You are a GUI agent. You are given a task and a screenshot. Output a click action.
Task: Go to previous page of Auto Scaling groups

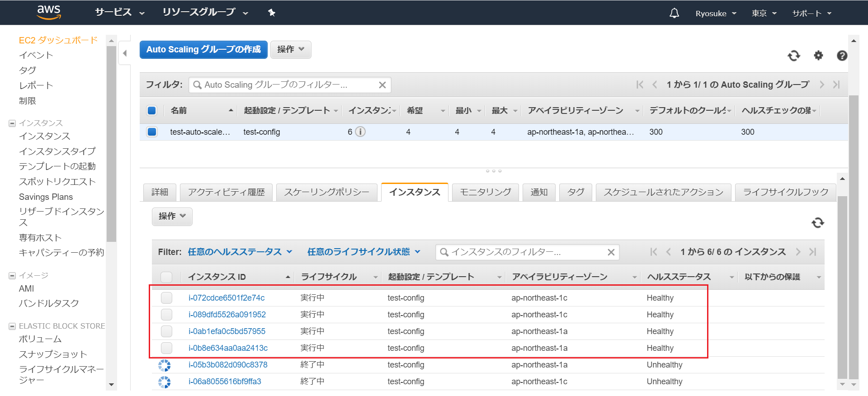tap(655, 85)
